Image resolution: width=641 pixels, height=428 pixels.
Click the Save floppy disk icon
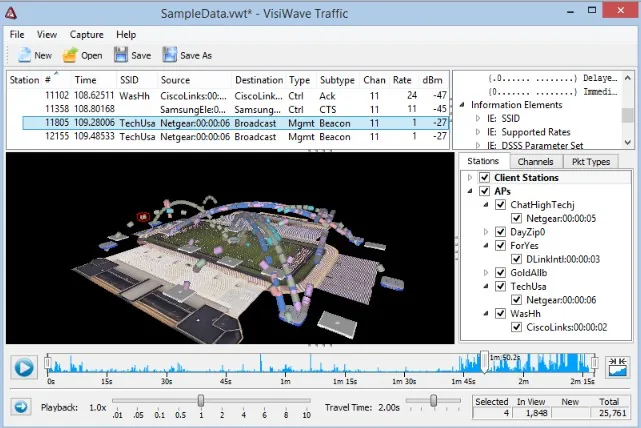pos(121,55)
